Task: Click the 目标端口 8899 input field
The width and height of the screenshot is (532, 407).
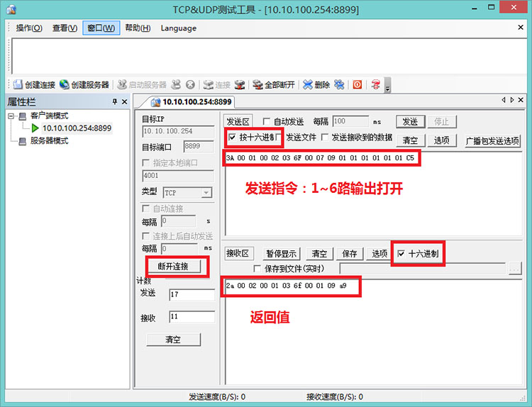Action: pos(199,146)
